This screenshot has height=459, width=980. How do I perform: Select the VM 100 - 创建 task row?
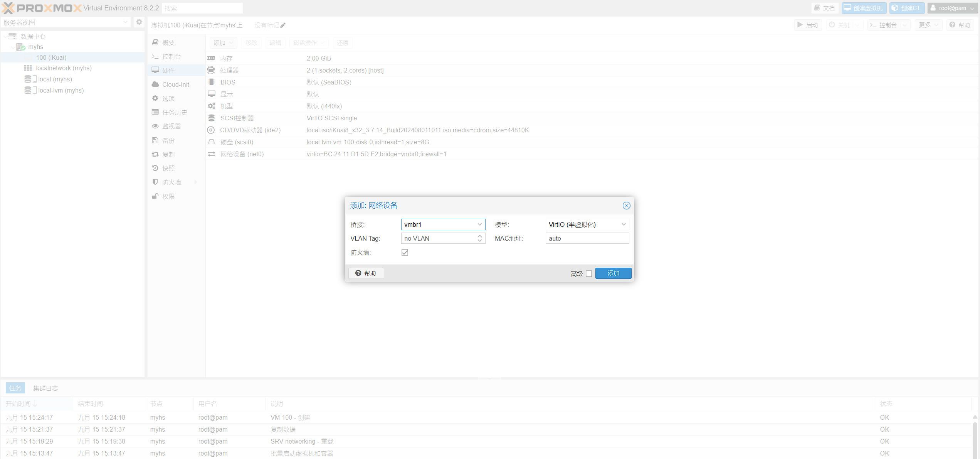tap(486, 417)
